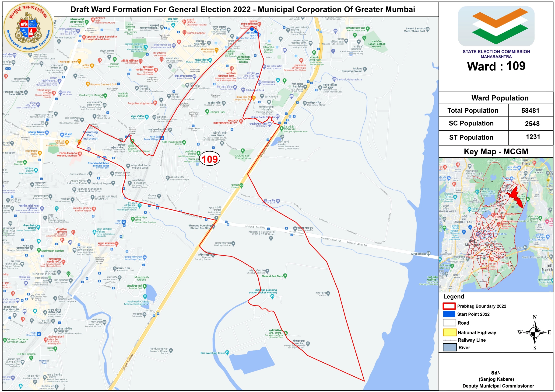Click the Airoli Bridge location pin
The height and width of the screenshot is (392, 555).
coord(428,253)
